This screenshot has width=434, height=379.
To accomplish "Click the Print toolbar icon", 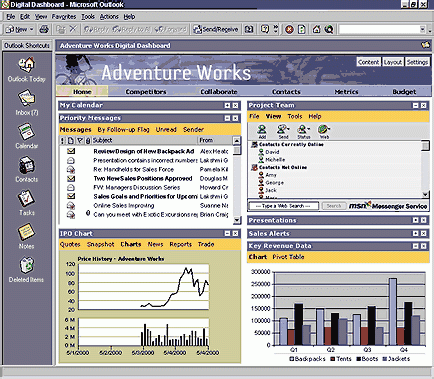I will 44,30.
